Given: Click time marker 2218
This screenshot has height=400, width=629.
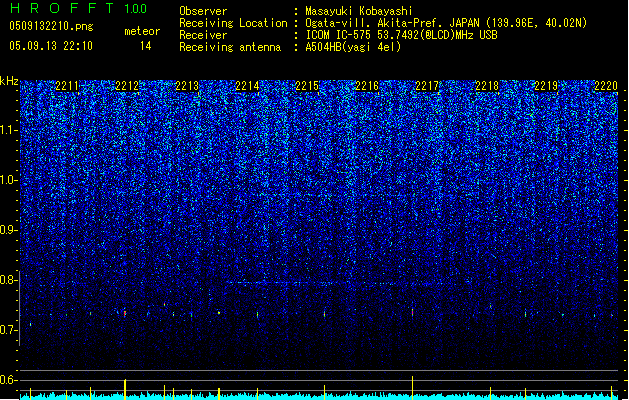Looking at the screenshot, I should 487,86.
